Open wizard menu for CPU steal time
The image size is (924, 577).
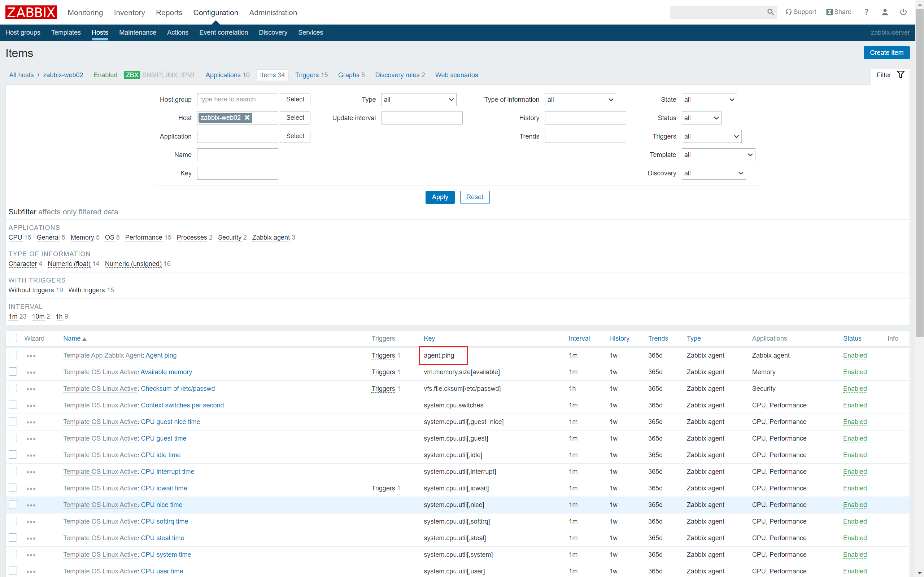tap(31, 538)
